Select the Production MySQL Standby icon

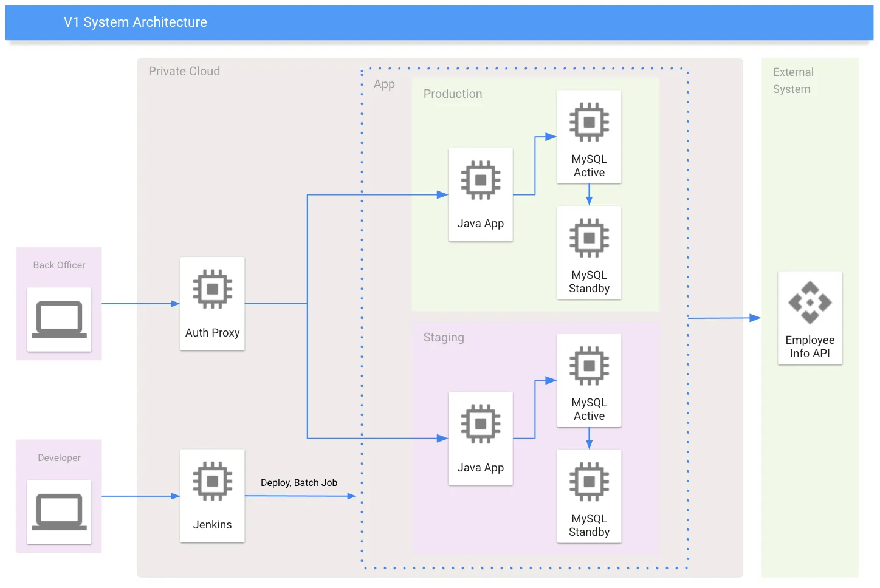(x=589, y=238)
